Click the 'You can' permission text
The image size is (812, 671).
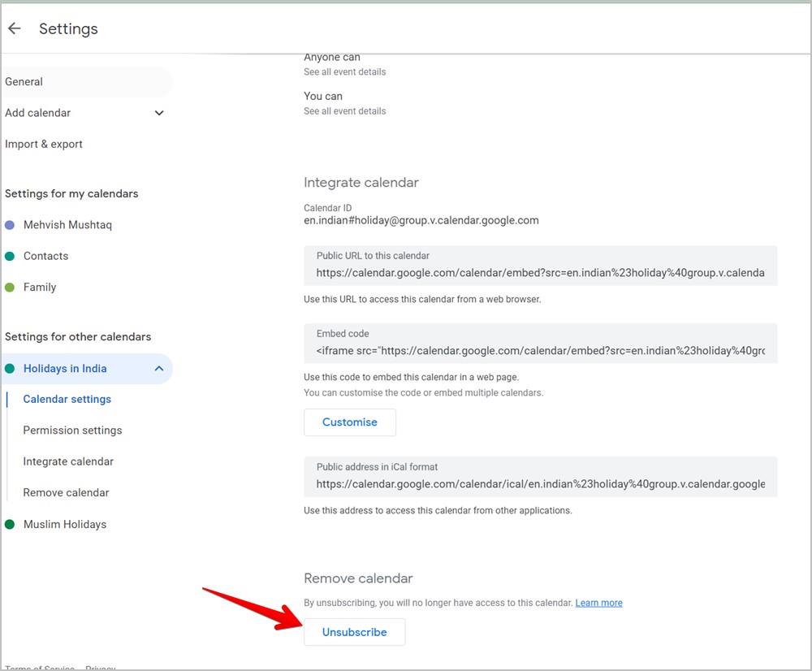pyautogui.click(x=323, y=96)
